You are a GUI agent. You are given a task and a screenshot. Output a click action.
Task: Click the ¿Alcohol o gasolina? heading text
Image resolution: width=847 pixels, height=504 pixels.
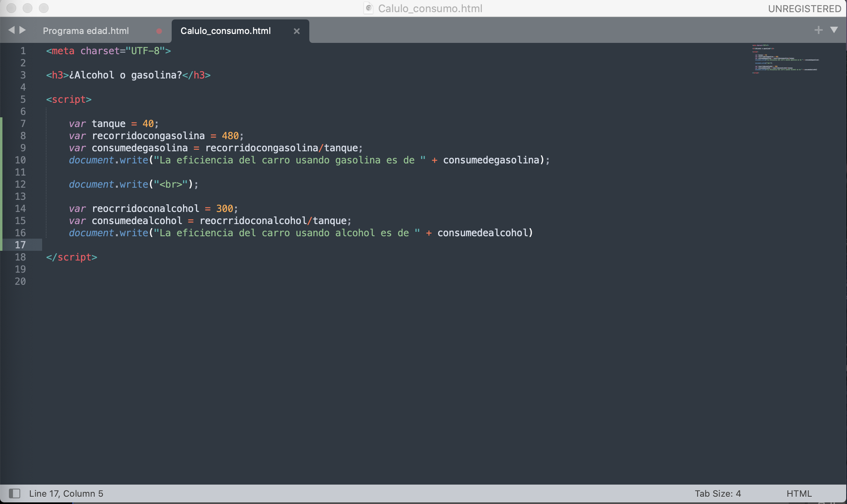pos(126,75)
